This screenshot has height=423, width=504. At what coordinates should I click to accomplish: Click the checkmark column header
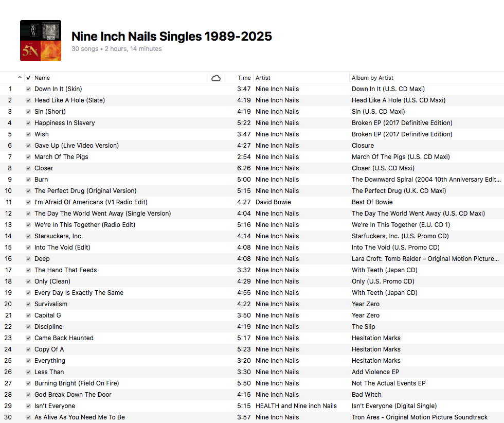(x=28, y=78)
